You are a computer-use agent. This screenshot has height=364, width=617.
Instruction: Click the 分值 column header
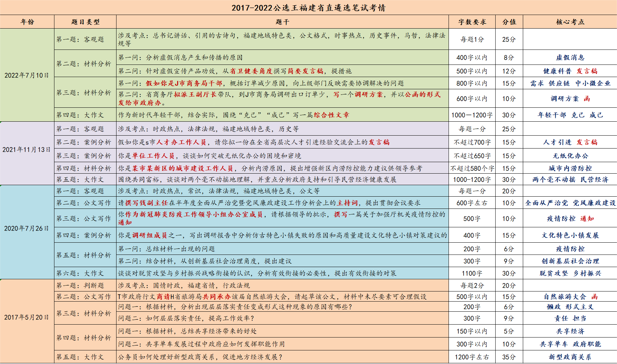tap(509, 22)
